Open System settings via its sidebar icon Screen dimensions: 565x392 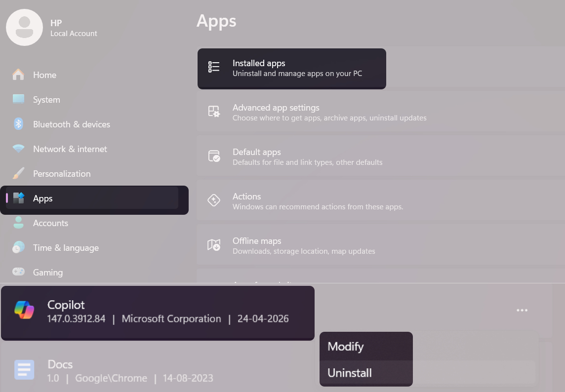18,99
